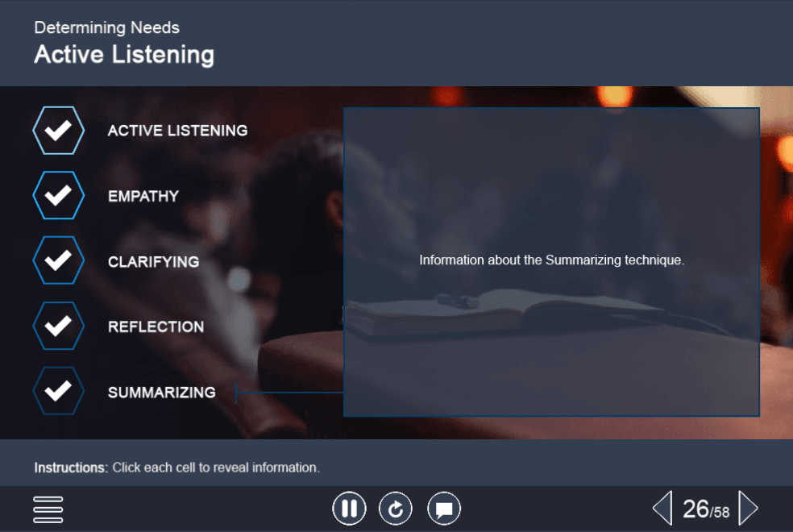Click the 26/58 slide counter
This screenshot has height=532, width=793.
pyautogui.click(x=706, y=509)
